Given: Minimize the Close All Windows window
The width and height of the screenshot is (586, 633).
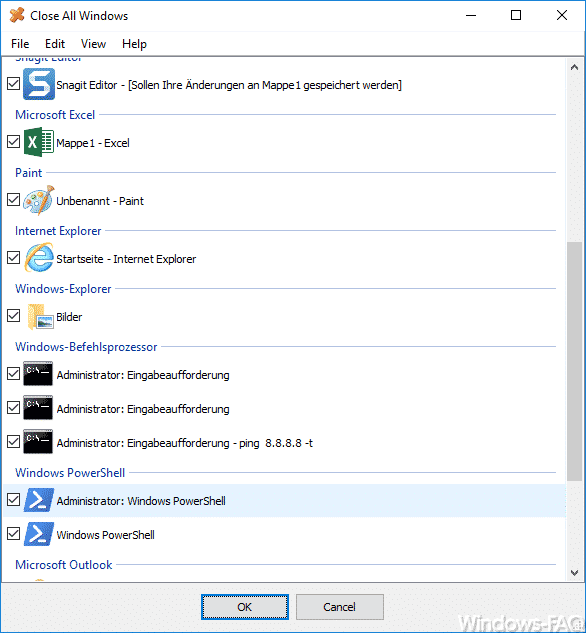Looking at the screenshot, I should (x=471, y=15).
